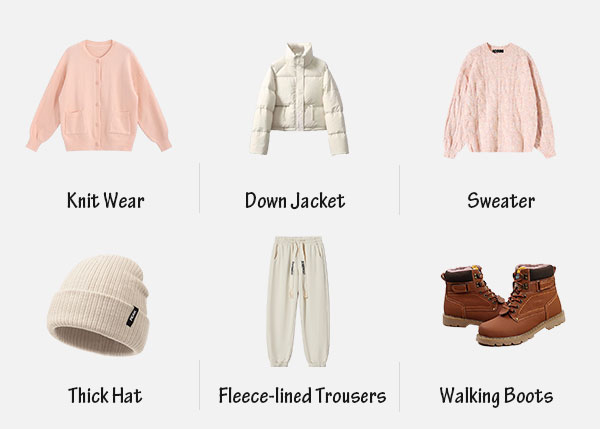Image resolution: width=600 pixels, height=429 pixels.
Task: Click the cream fleece-lined trousers image
Action: click(298, 302)
